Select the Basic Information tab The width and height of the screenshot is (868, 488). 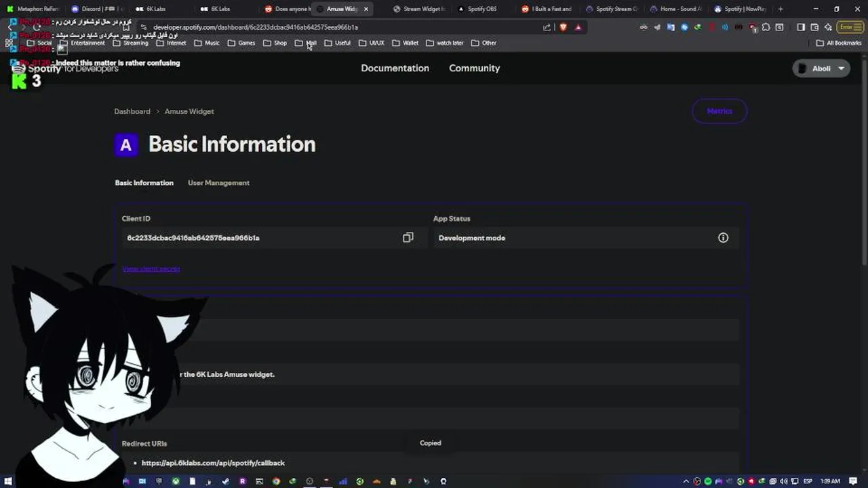click(x=144, y=183)
